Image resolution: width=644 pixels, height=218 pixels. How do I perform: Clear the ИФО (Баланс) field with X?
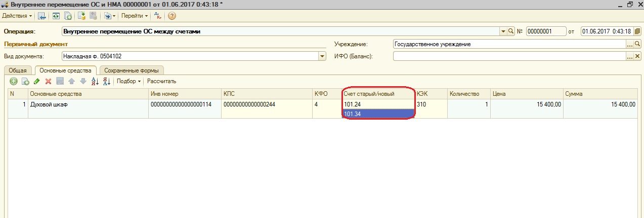tap(637, 56)
